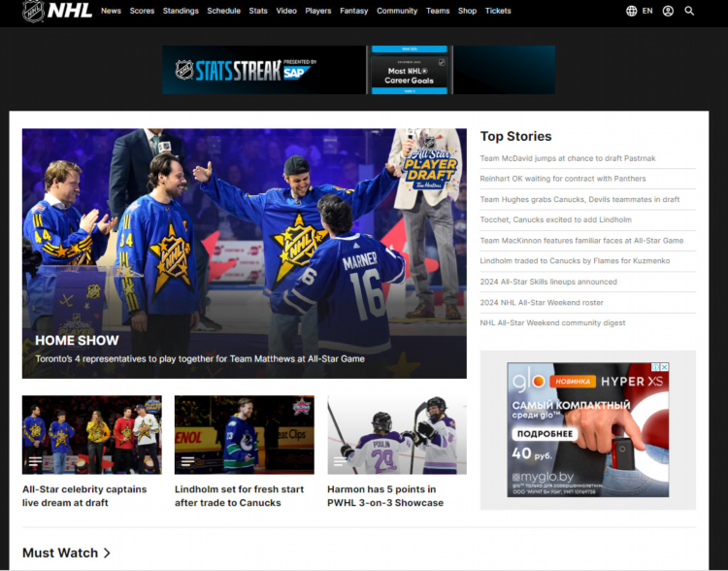Expand Must Watch section chevron
The width and height of the screenshot is (728, 571).
[107, 553]
